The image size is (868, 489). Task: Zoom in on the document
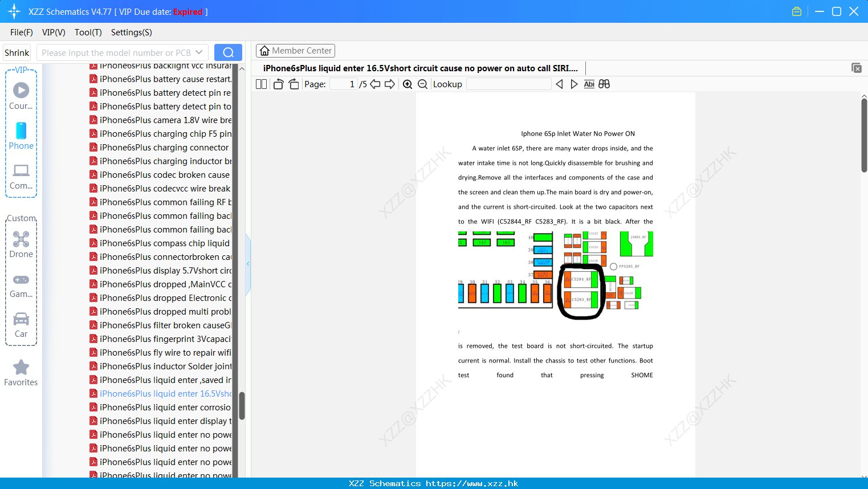pos(407,84)
